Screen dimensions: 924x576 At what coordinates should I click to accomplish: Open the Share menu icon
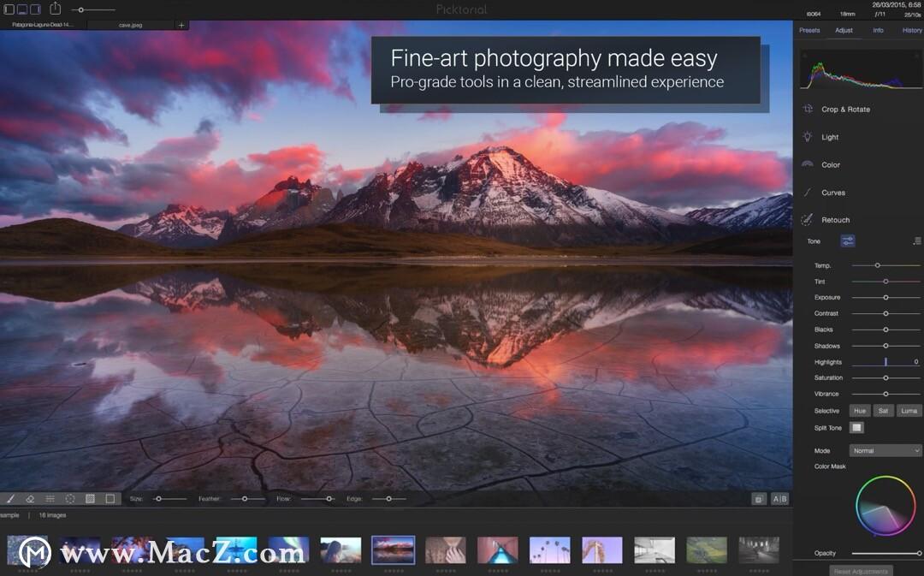(56, 9)
